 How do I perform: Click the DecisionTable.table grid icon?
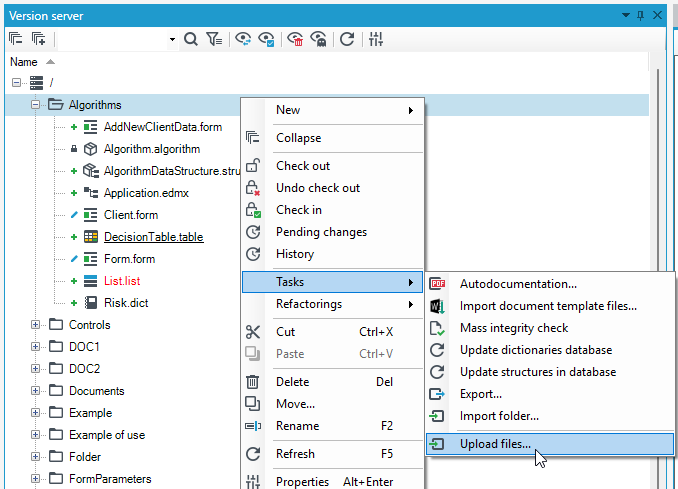[x=90, y=237]
